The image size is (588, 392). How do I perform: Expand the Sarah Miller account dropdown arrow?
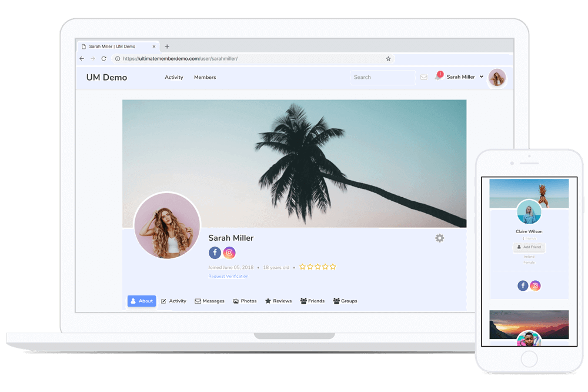(x=482, y=77)
